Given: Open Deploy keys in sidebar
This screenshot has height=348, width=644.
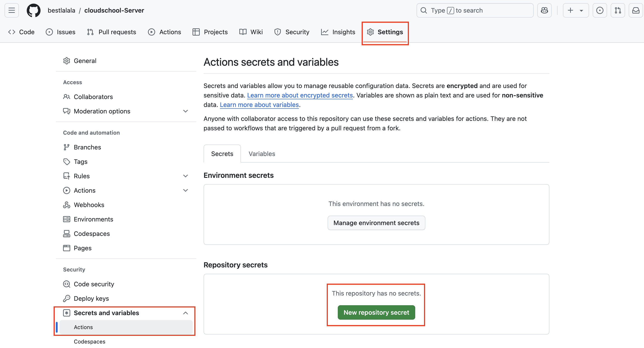Looking at the screenshot, I should (91, 298).
